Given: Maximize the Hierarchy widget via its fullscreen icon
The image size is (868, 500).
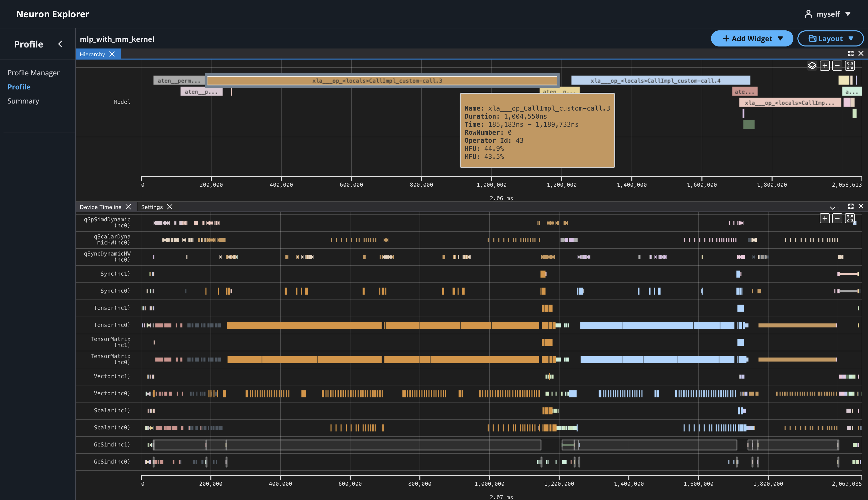Looking at the screenshot, I should coord(851,54).
